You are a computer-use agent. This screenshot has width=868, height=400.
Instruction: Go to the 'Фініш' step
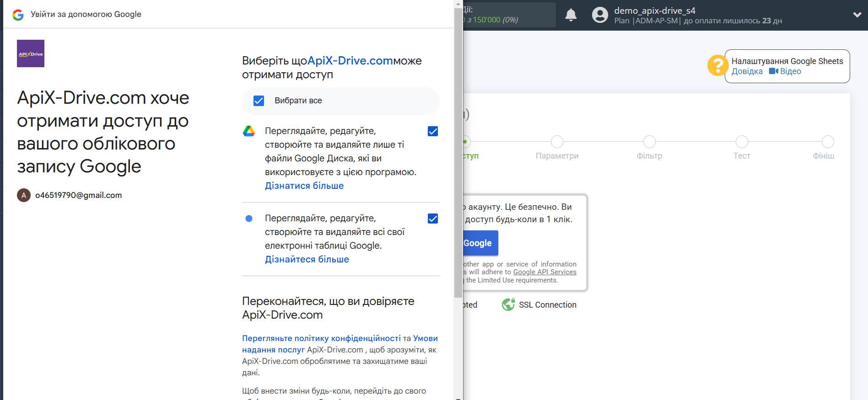823,156
